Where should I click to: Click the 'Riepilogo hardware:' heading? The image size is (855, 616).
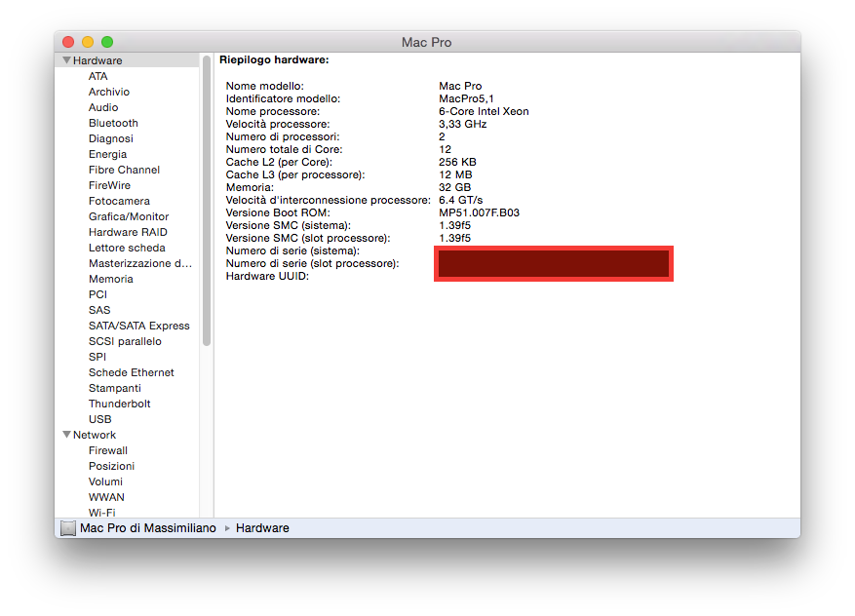[x=274, y=60]
